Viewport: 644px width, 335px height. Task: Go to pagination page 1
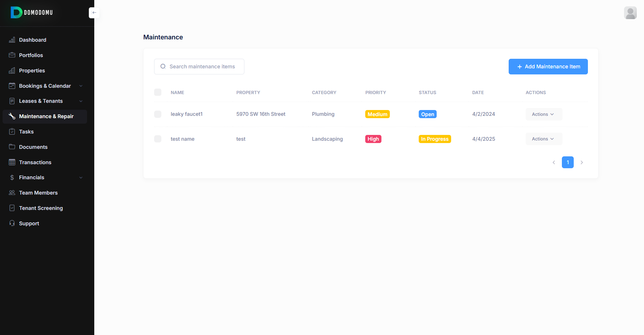coord(567,162)
